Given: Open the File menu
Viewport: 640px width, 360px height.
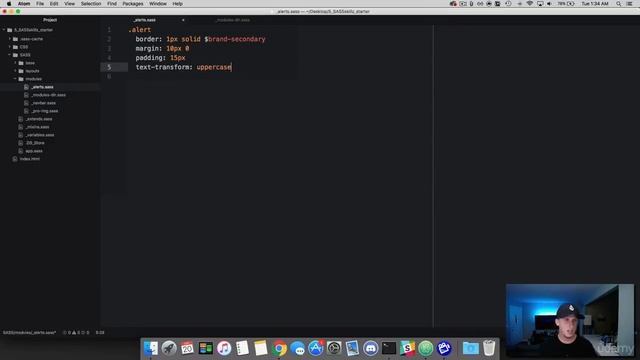Looking at the screenshot, I should click(x=40, y=4).
